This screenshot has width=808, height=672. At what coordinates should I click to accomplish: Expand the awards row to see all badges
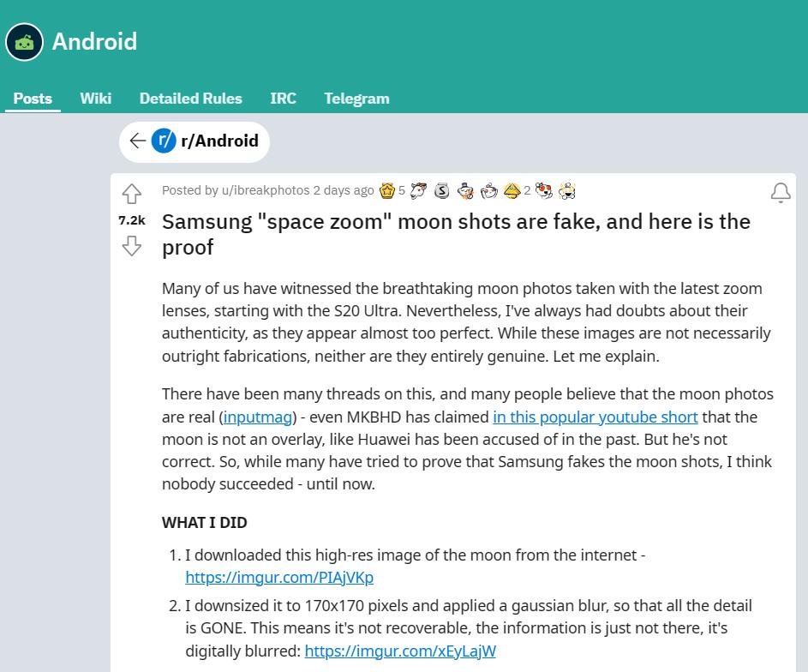[566, 190]
